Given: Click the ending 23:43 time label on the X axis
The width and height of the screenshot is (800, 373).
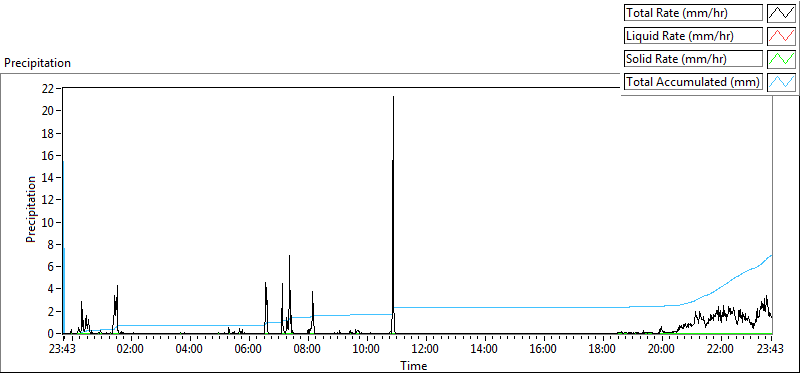Looking at the screenshot, I should (772, 350).
